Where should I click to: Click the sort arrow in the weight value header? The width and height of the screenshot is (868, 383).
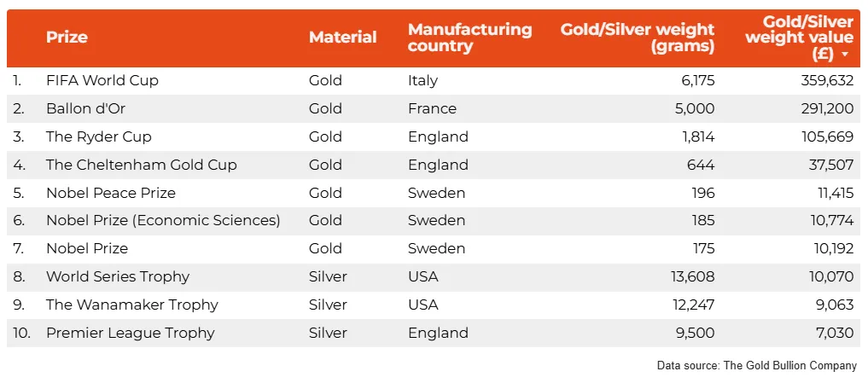point(845,55)
